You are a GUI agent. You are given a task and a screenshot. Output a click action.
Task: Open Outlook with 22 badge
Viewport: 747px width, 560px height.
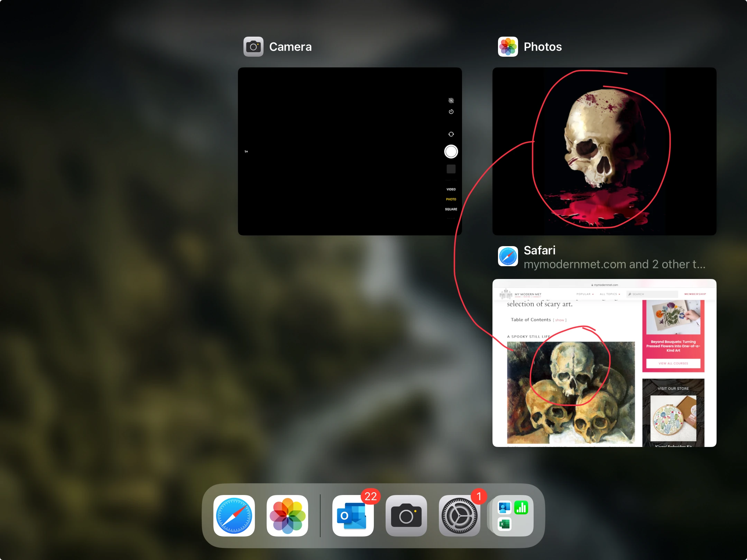[353, 515]
